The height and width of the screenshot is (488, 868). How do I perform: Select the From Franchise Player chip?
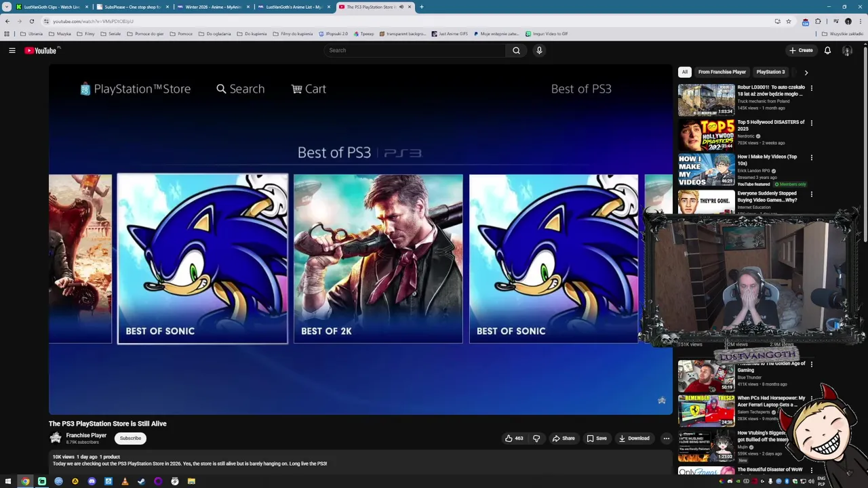coord(722,72)
